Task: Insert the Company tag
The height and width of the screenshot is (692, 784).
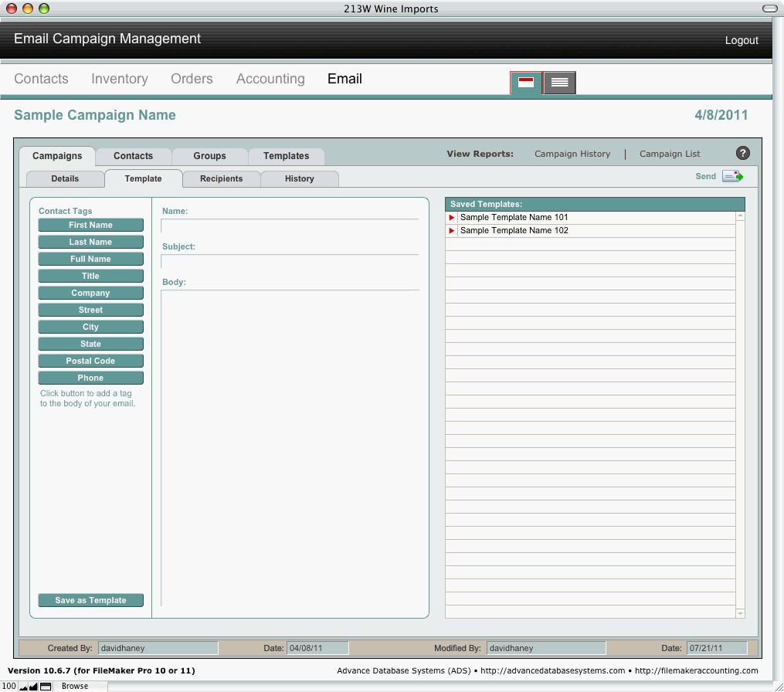Action: coord(90,293)
